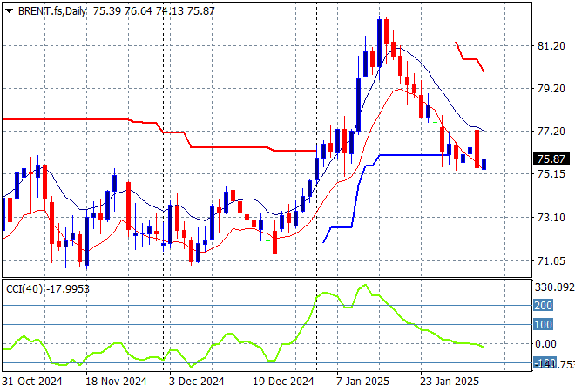This screenshot has height=392, width=575.
Task: Click the OHLC values 75.39 76.64 74.13 75.87
Action: point(153,11)
